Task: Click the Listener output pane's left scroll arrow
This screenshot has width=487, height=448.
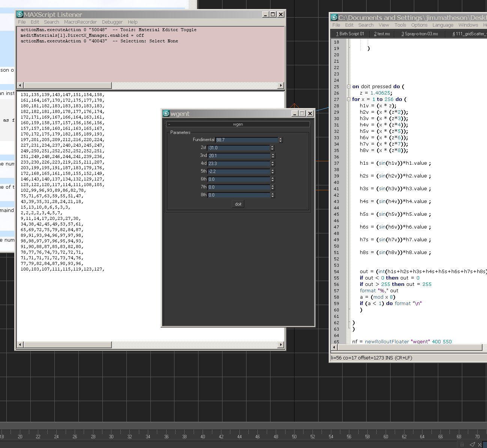Action: tap(20, 344)
